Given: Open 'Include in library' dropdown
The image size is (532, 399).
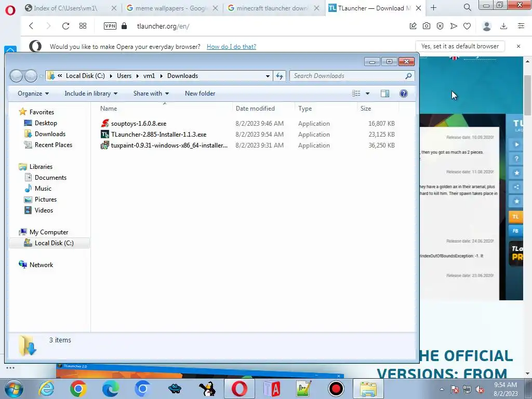Looking at the screenshot, I should coord(91,94).
